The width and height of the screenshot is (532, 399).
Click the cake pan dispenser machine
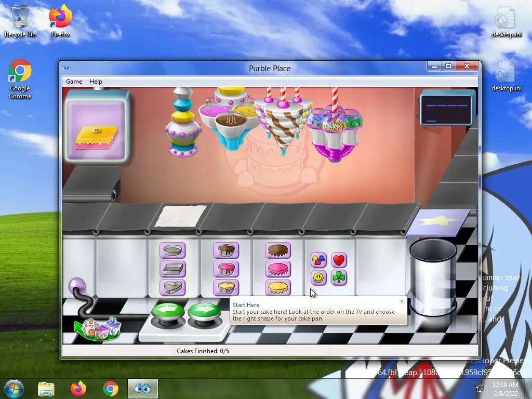pyautogui.click(x=183, y=122)
